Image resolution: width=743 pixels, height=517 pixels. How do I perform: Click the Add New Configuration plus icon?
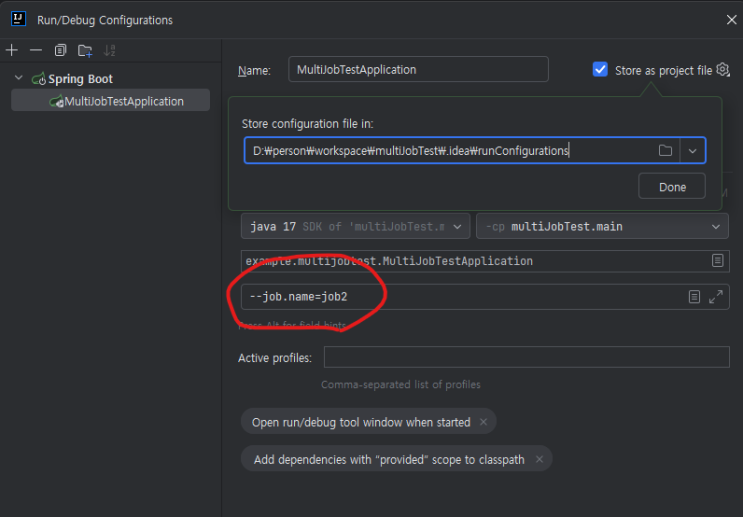pos(12,50)
